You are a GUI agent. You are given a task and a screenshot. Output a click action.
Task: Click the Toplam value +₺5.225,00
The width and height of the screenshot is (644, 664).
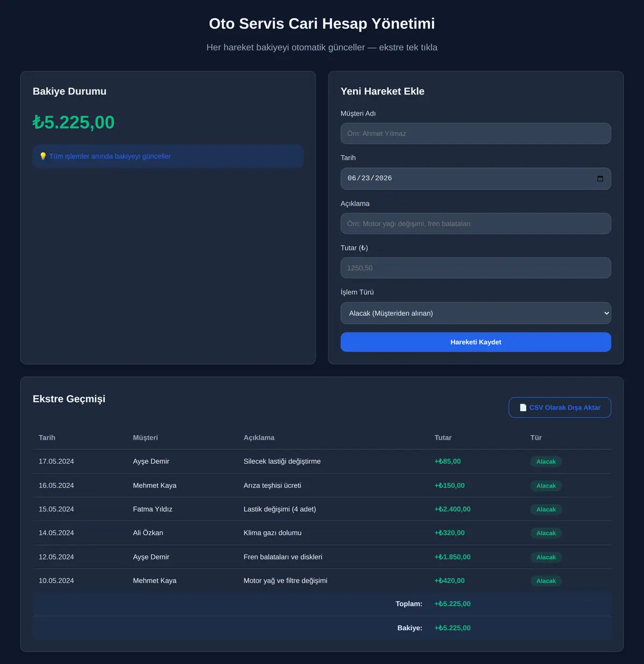tap(452, 604)
